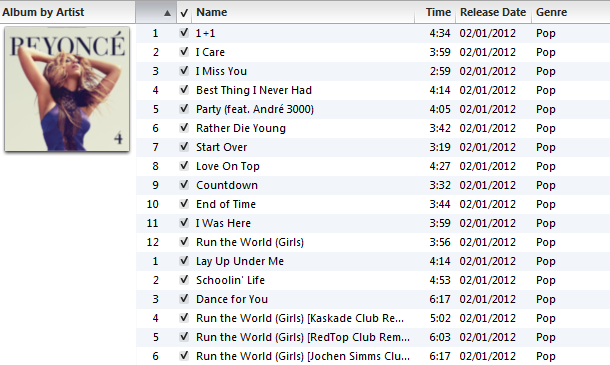The width and height of the screenshot is (610, 365).
Task: Select the track Dance for You
Action: click(232, 299)
